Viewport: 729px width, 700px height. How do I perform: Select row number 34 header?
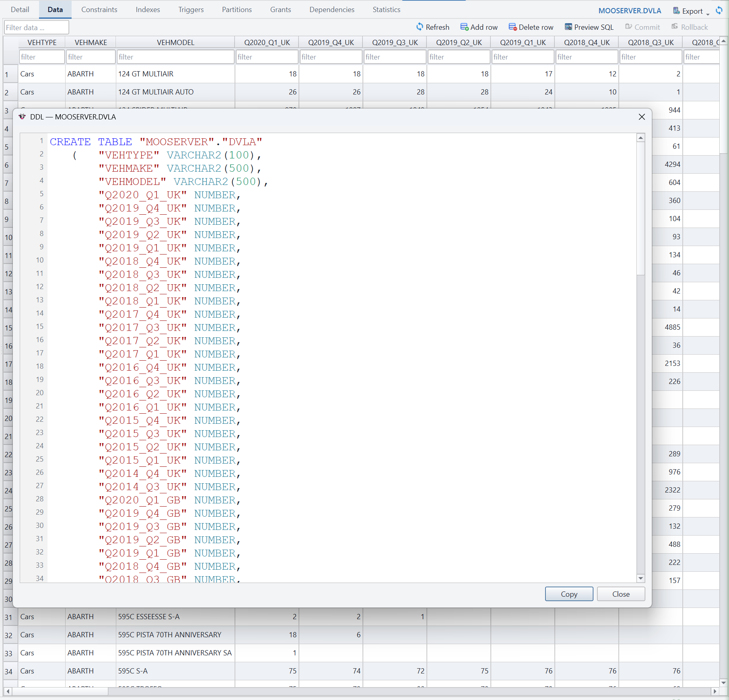10,671
